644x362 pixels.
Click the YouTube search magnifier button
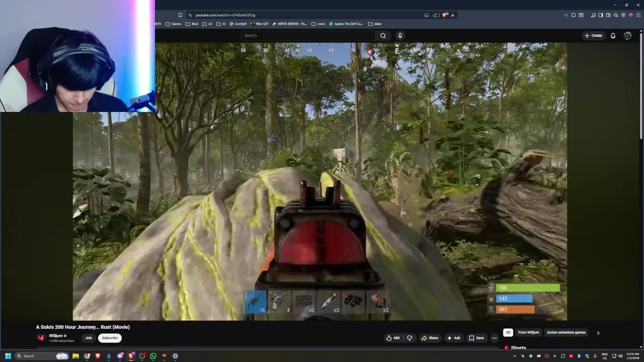[383, 36]
